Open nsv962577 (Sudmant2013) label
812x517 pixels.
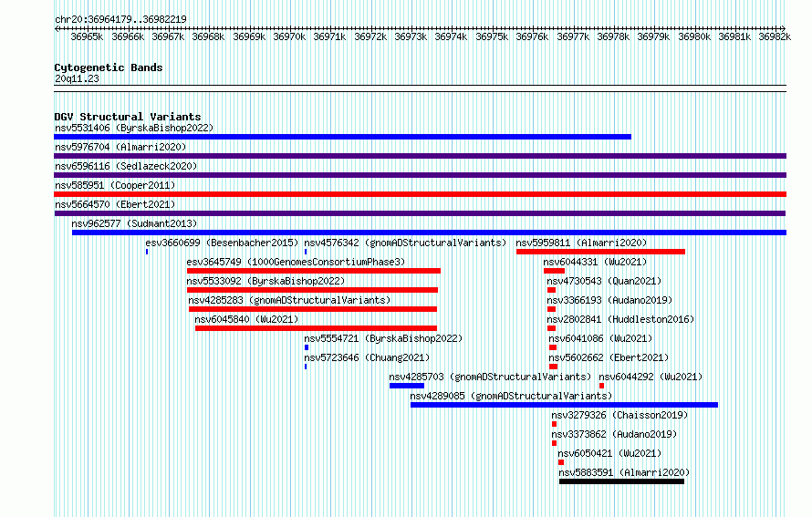coord(134,223)
